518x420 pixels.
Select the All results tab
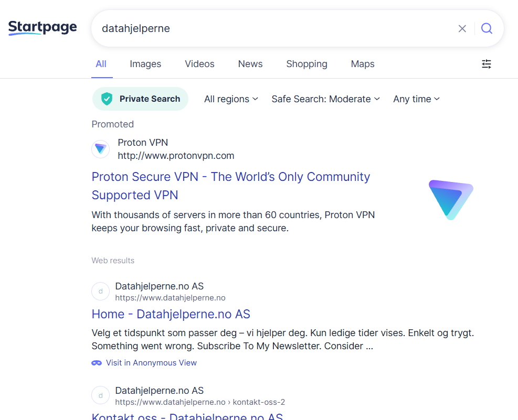click(x=101, y=64)
